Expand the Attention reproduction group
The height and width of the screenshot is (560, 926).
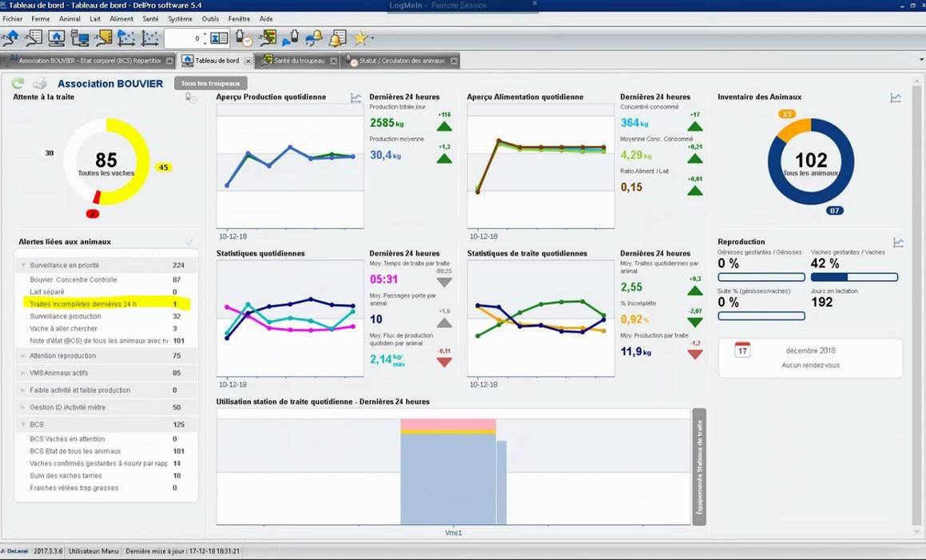(x=23, y=355)
